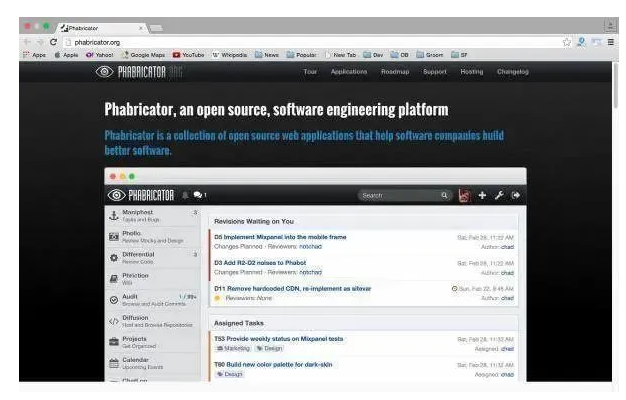Image resolution: width=626 pixels, height=400 pixels.
Task: Expand the News bookmarks folder
Action: [x=267, y=55]
